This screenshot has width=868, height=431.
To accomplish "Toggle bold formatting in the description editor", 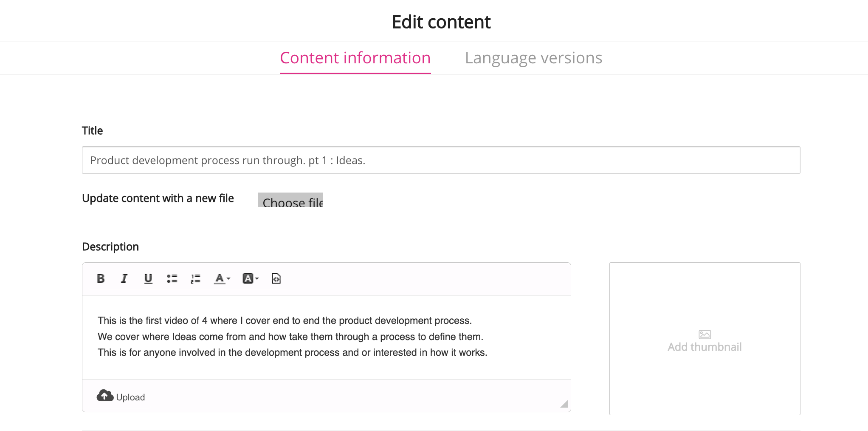I will [x=101, y=278].
